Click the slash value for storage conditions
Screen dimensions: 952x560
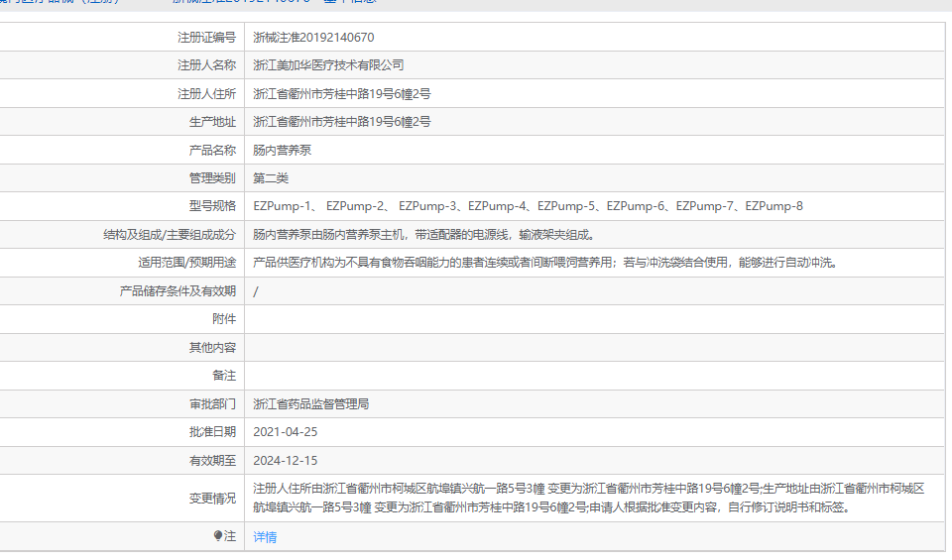click(256, 291)
